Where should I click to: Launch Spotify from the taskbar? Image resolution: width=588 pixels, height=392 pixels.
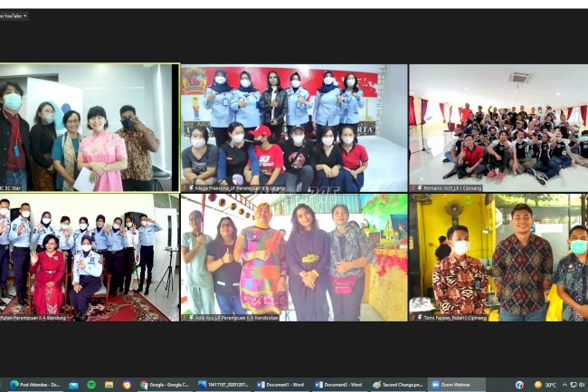(x=91, y=385)
